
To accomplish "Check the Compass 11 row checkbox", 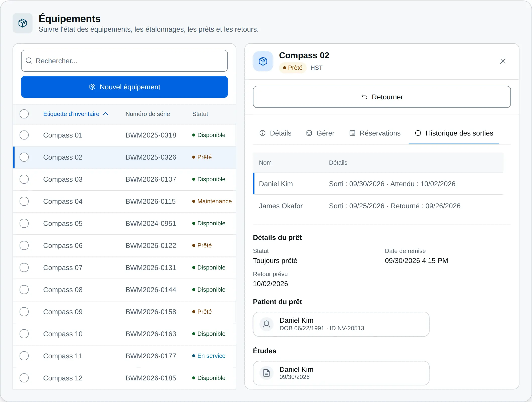I will [24, 356].
